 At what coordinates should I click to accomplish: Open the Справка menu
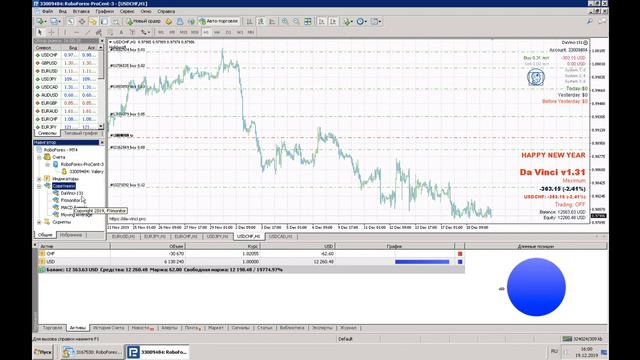pos(166,11)
